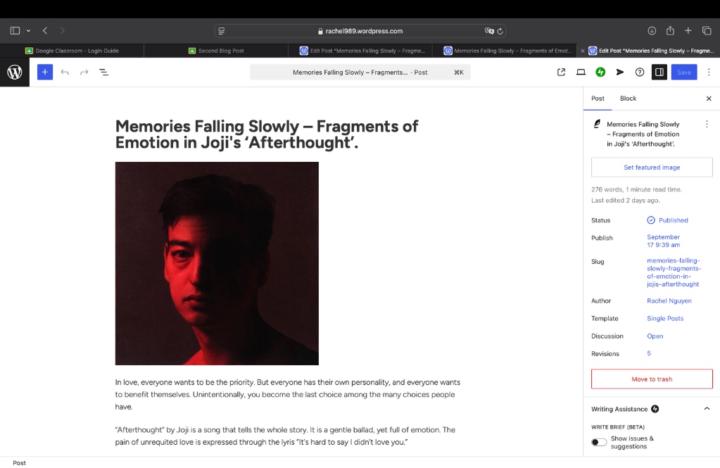The image size is (720, 468).
Task: Open editor options three-dot menu
Action: [709, 72]
